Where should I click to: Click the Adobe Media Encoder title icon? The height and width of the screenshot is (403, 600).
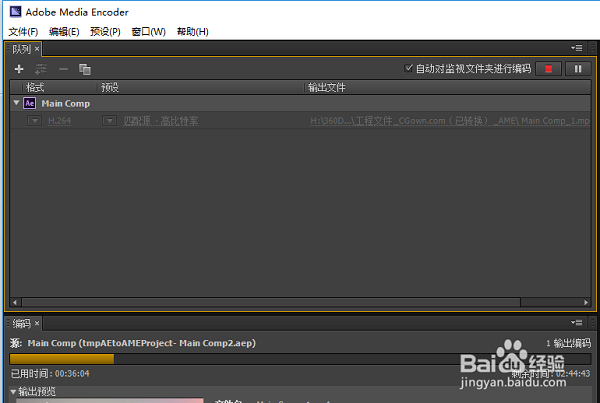tap(15, 11)
